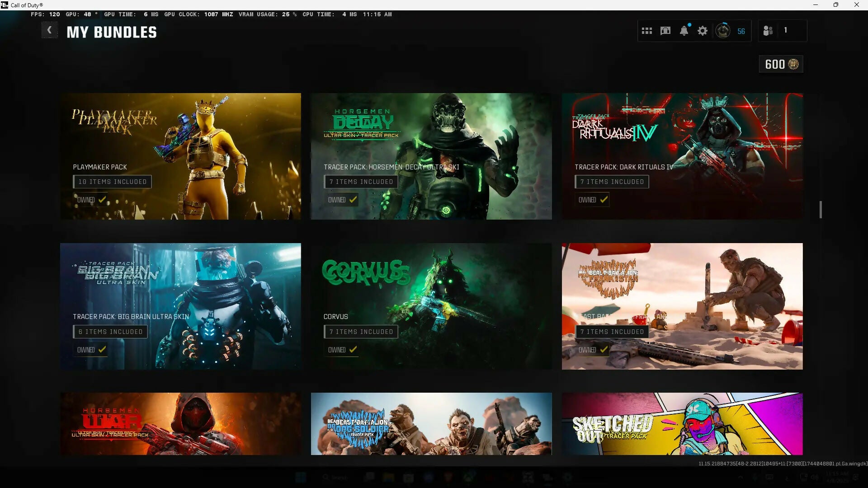Click the Corvus 7 Items Included badge

click(x=361, y=332)
